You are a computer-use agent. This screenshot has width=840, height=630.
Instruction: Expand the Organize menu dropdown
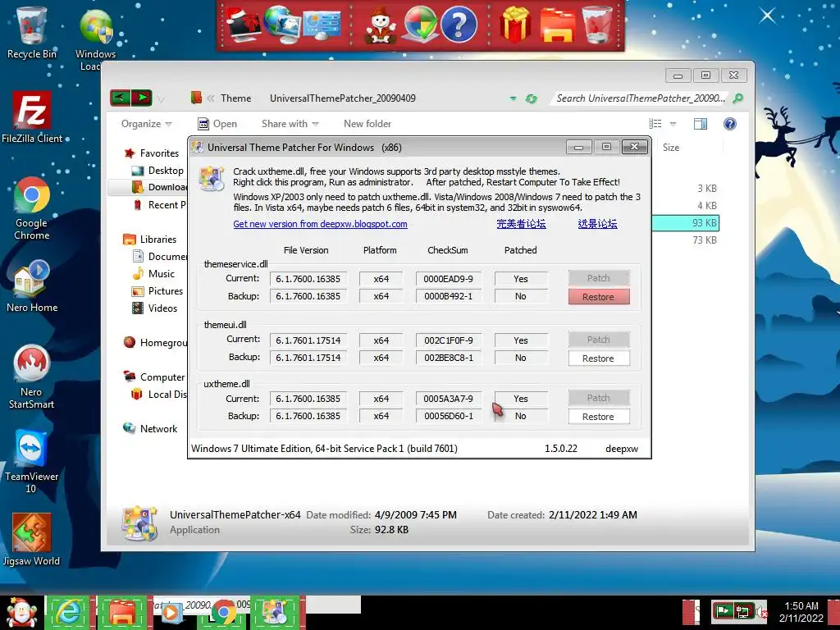click(x=146, y=124)
